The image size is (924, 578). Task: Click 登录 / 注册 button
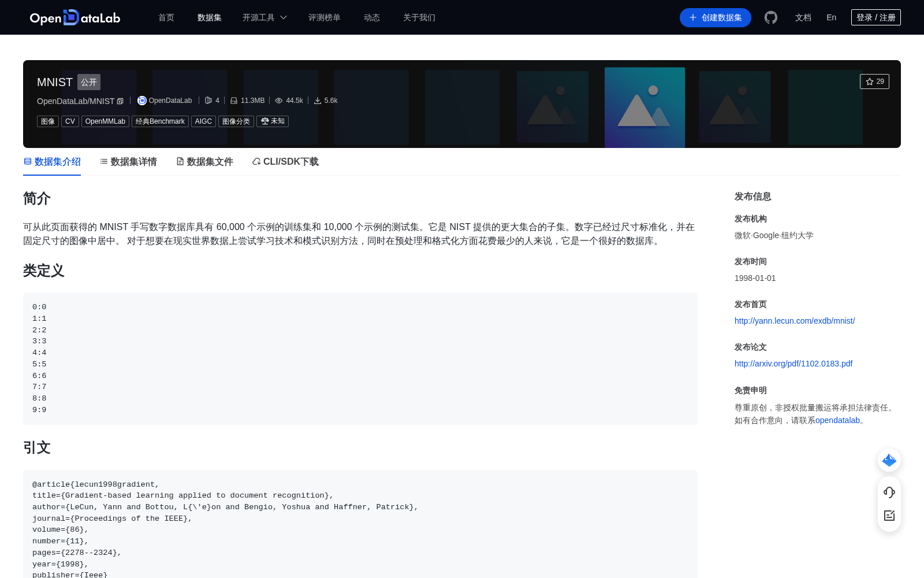tap(876, 17)
